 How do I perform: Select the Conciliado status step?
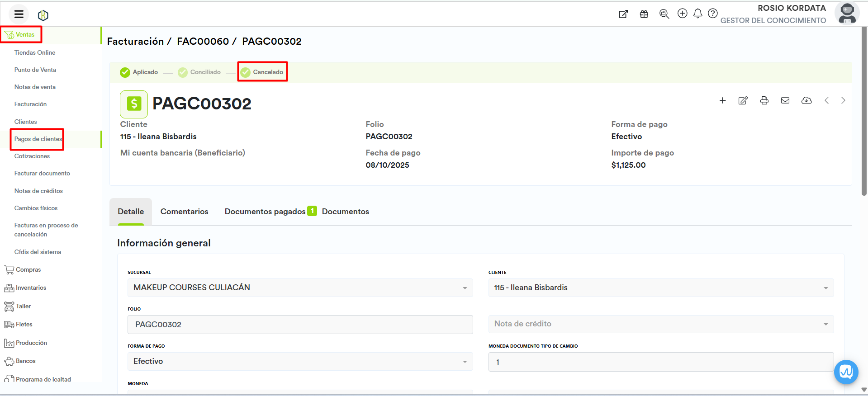(x=199, y=72)
